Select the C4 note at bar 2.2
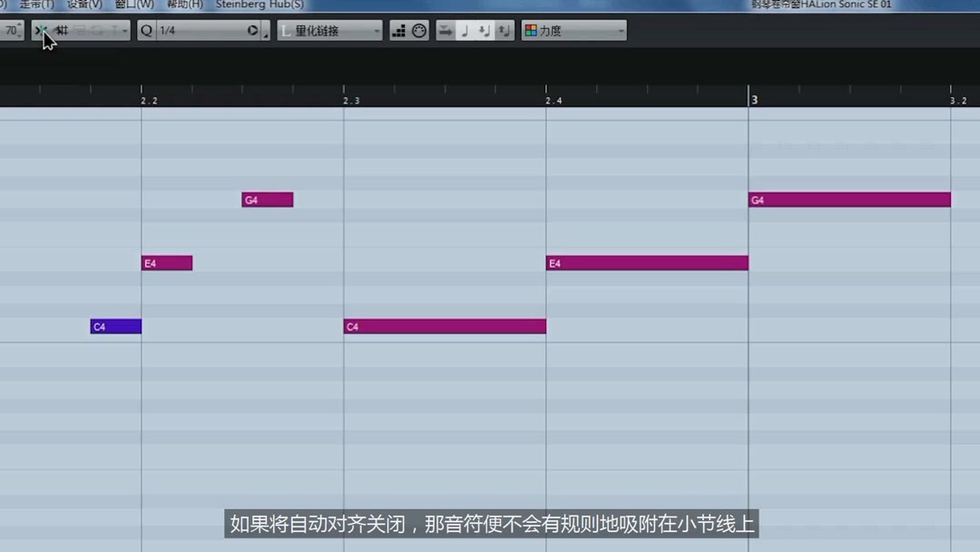Image resolution: width=980 pixels, height=552 pixels. [x=115, y=326]
